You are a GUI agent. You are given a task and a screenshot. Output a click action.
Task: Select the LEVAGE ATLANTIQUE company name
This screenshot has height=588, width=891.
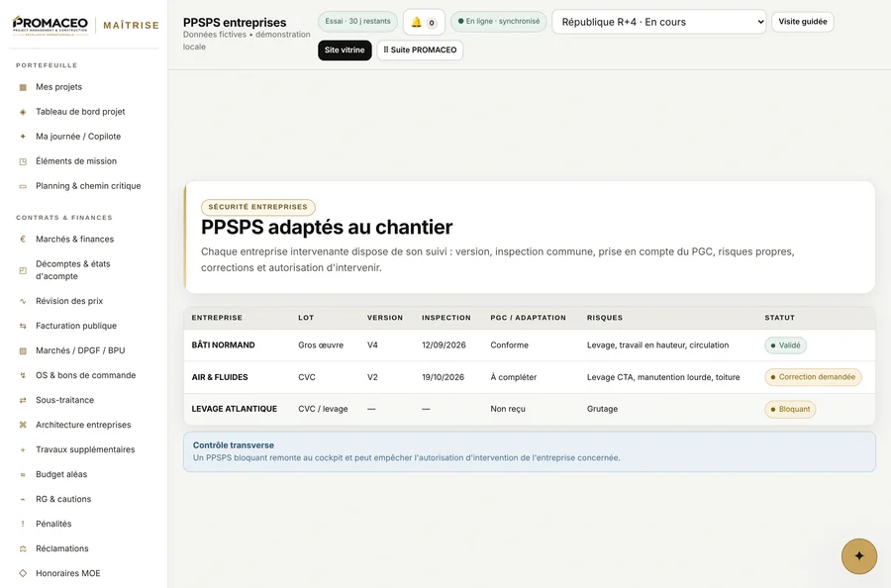point(234,409)
